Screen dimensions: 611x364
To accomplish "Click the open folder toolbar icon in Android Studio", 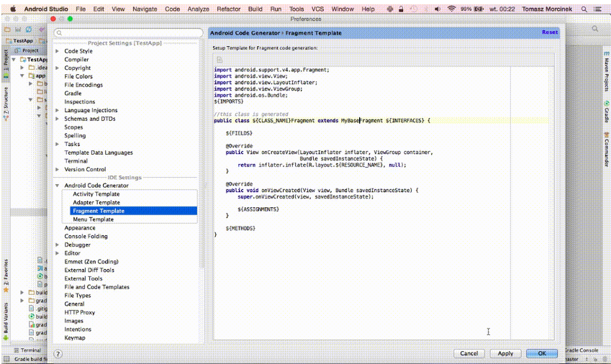I will (x=7, y=29).
